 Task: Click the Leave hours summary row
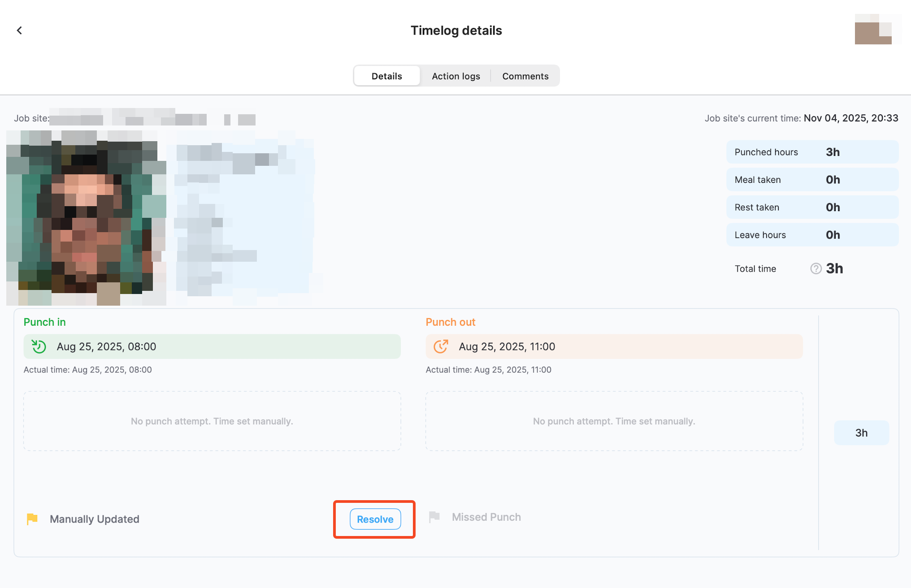[x=812, y=235]
